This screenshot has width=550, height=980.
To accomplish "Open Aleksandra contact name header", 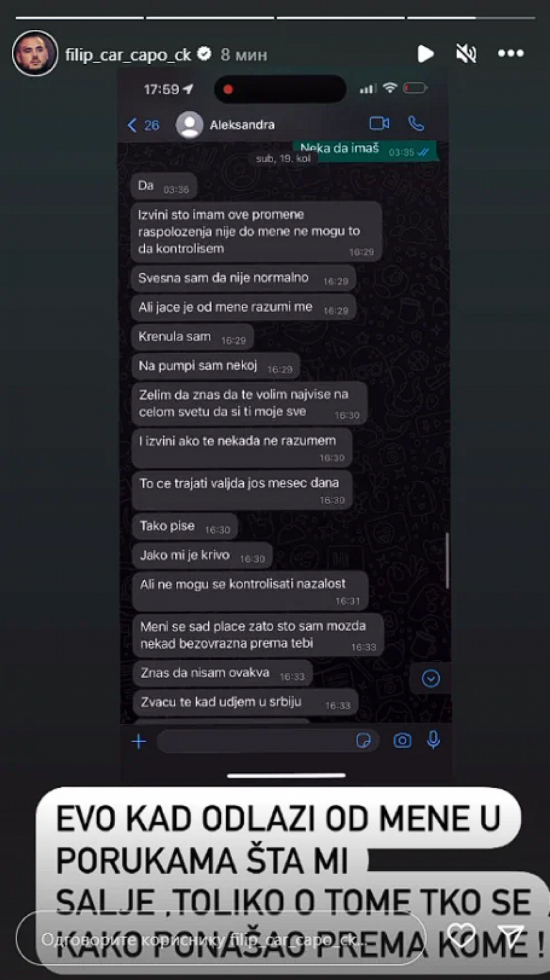I will pos(242,125).
